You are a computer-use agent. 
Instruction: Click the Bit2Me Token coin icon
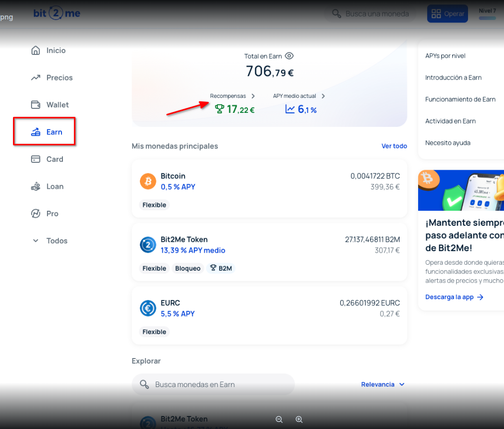(x=148, y=245)
